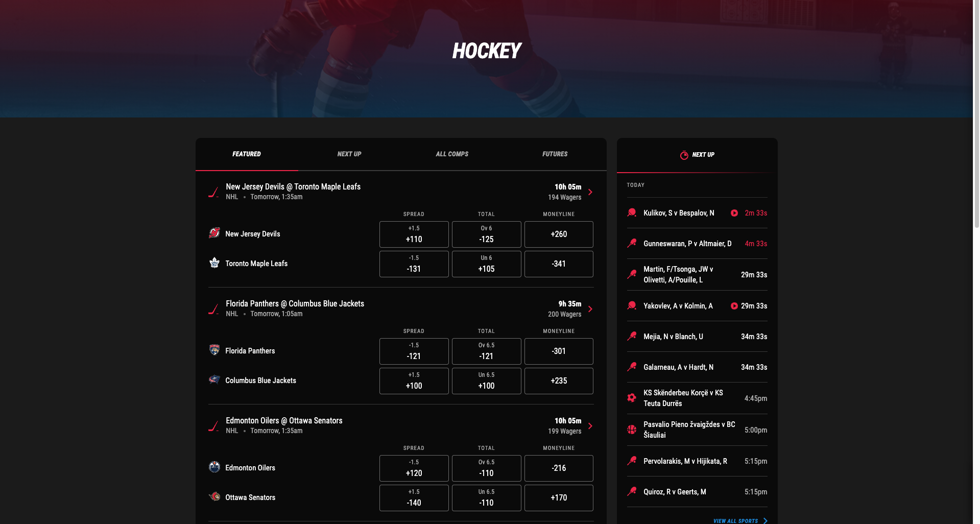The image size is (980, 524).
Task: Bet New Jersey Devils +1.5 spread at +110
Action: [x=414, y=234]
